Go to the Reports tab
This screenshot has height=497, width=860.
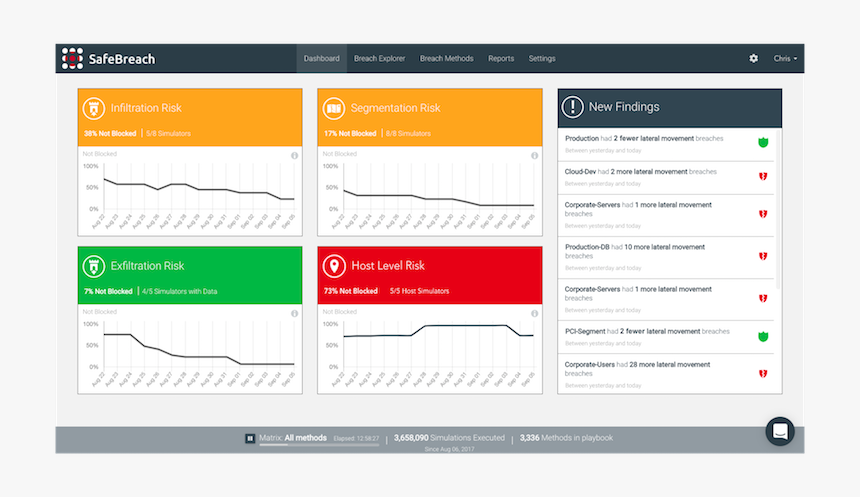(501, 59)
